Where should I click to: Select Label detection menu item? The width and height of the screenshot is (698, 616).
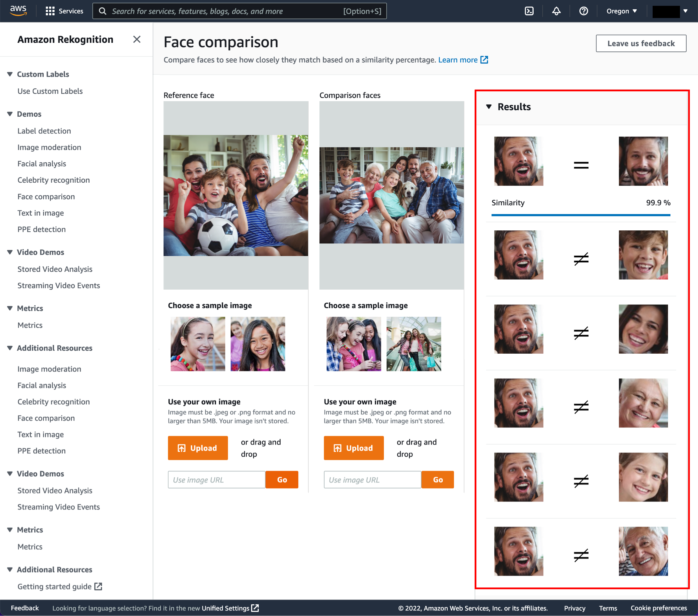(44, 130)
